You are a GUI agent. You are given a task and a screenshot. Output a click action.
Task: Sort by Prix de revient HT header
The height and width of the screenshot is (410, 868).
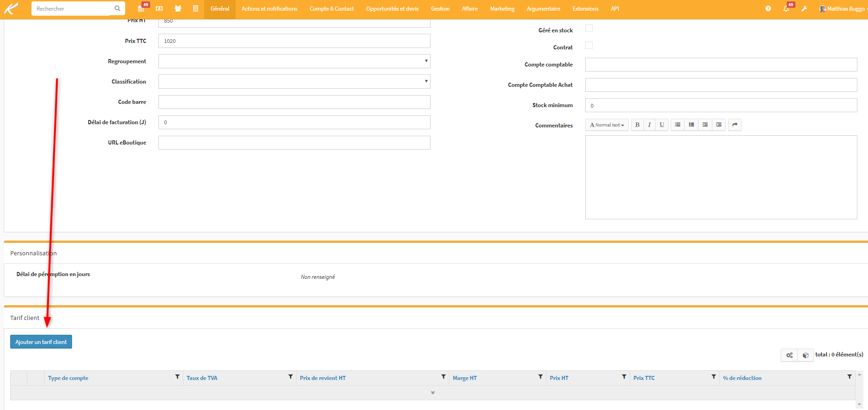pyautogui.click(x=323, y=378)
